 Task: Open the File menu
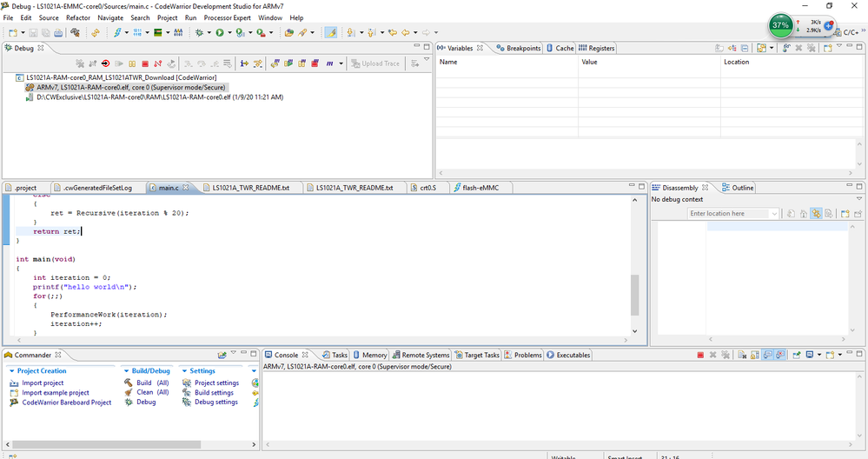(x=9, y=17)
